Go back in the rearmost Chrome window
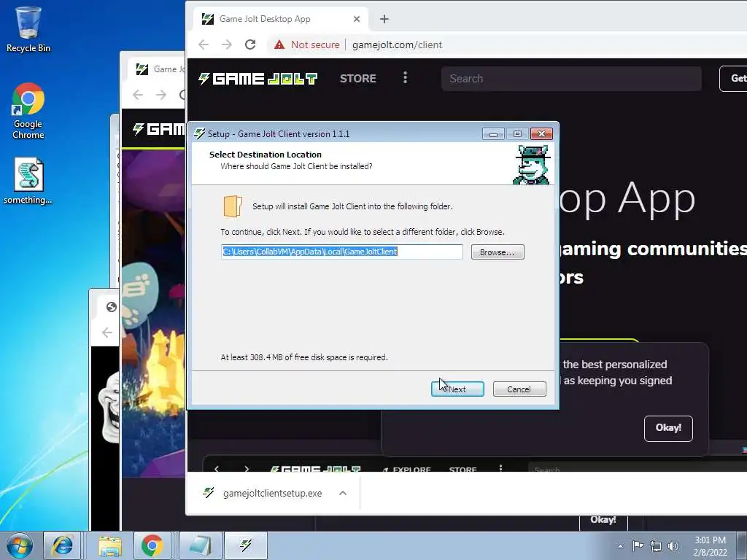Image resolution: width=747 pixels, height=560 pixels. pos(107,332)
